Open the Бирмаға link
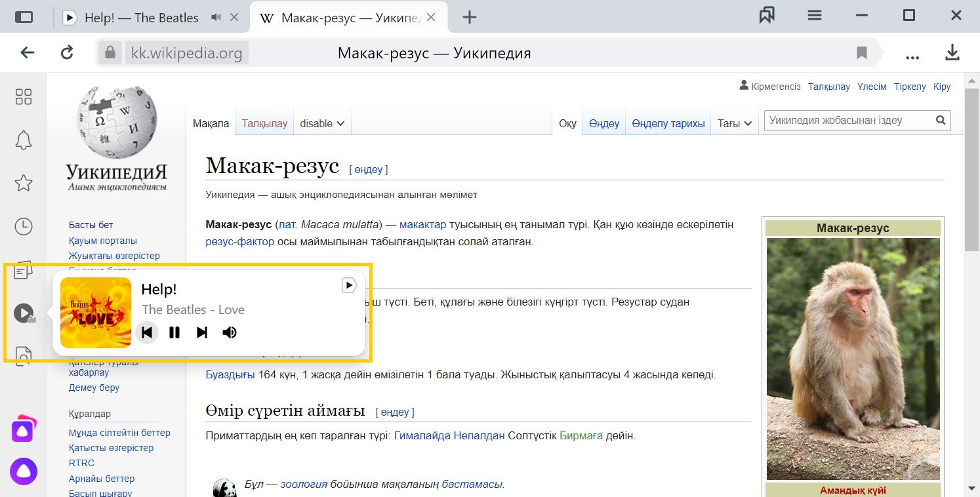The height and width of the screenshot is (497, 980). tap(581, 435)
